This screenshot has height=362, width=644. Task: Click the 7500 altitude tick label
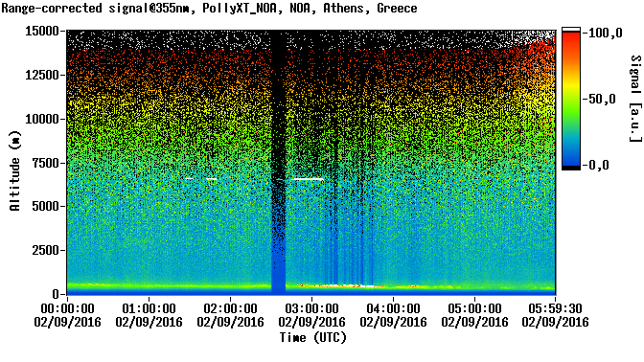pos(45,163)
